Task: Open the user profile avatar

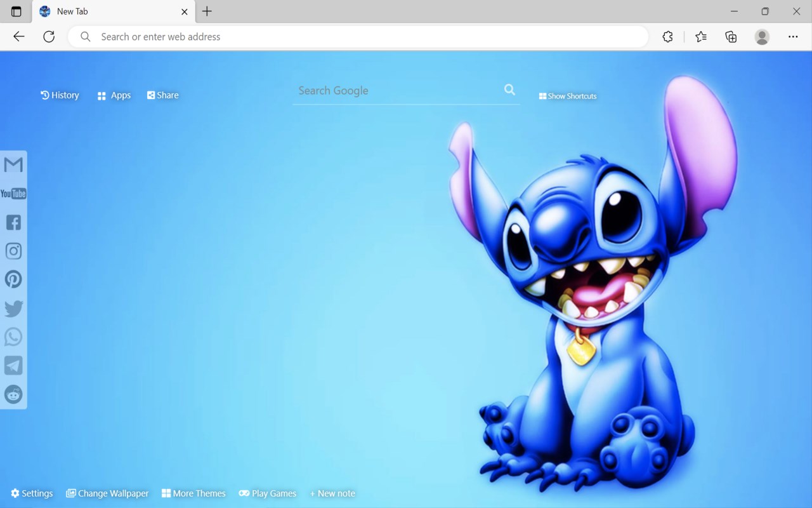Action: [762, 37]
